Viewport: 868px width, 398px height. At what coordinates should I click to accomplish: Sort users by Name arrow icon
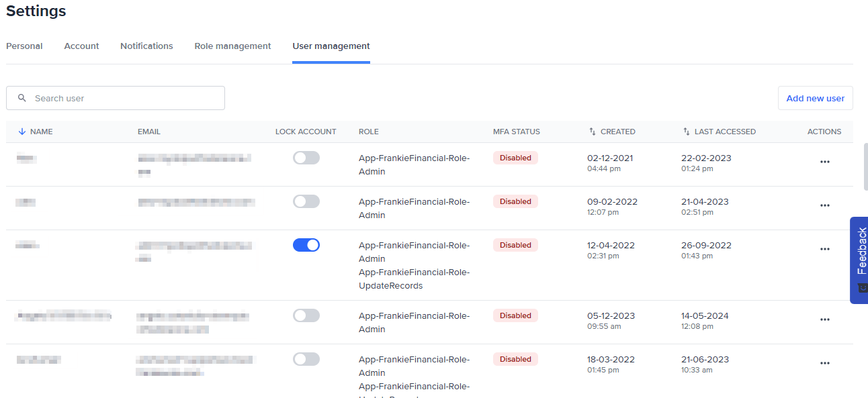click(x=22, y=132)
